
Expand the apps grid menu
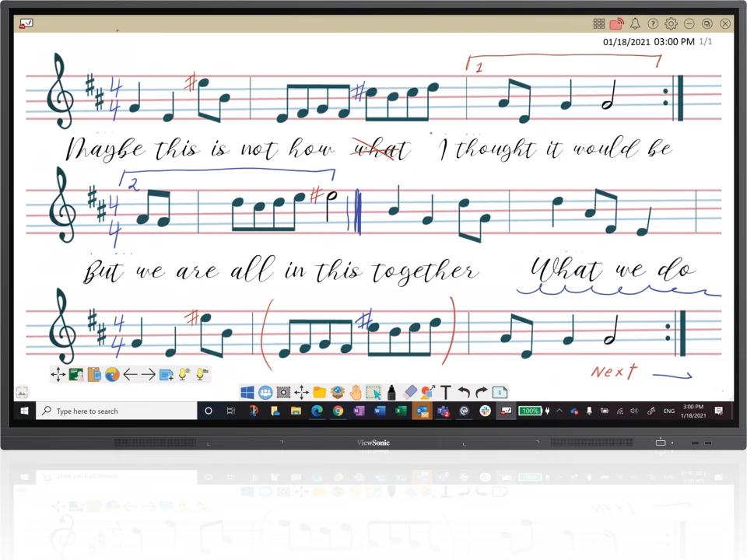click(x=599, y=24)
